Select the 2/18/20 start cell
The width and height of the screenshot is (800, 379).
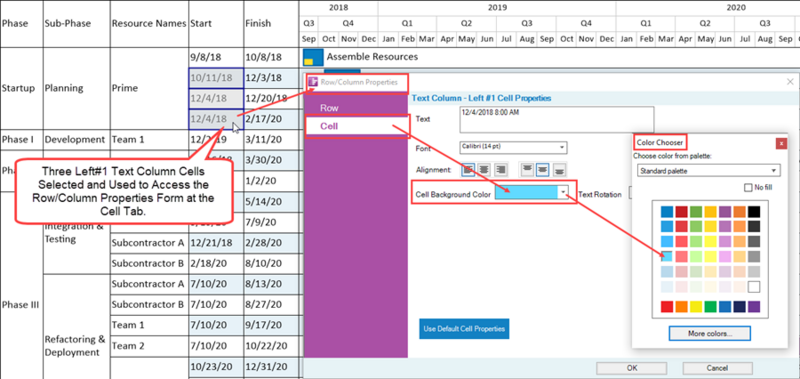[x=216, y=264]
